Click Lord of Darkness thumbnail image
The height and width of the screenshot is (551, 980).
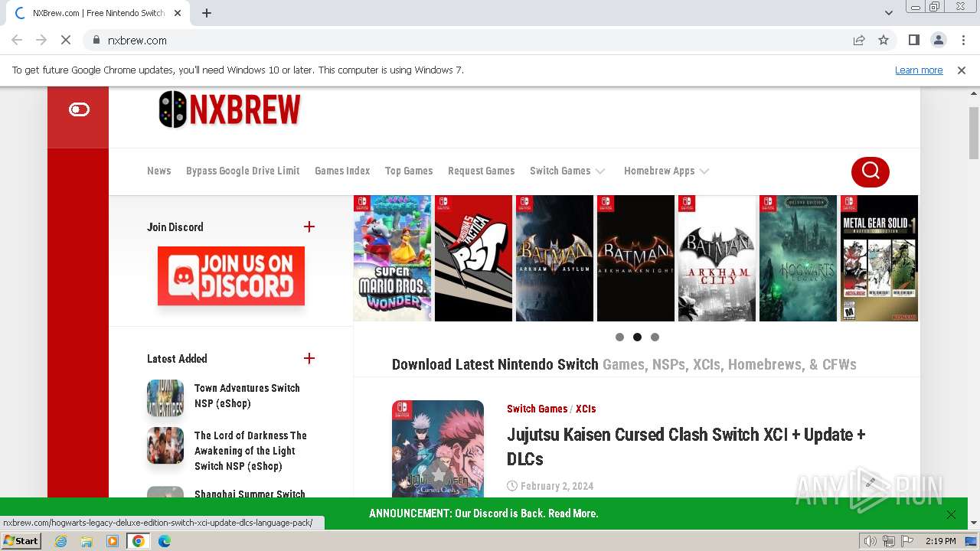pos(165,445)
